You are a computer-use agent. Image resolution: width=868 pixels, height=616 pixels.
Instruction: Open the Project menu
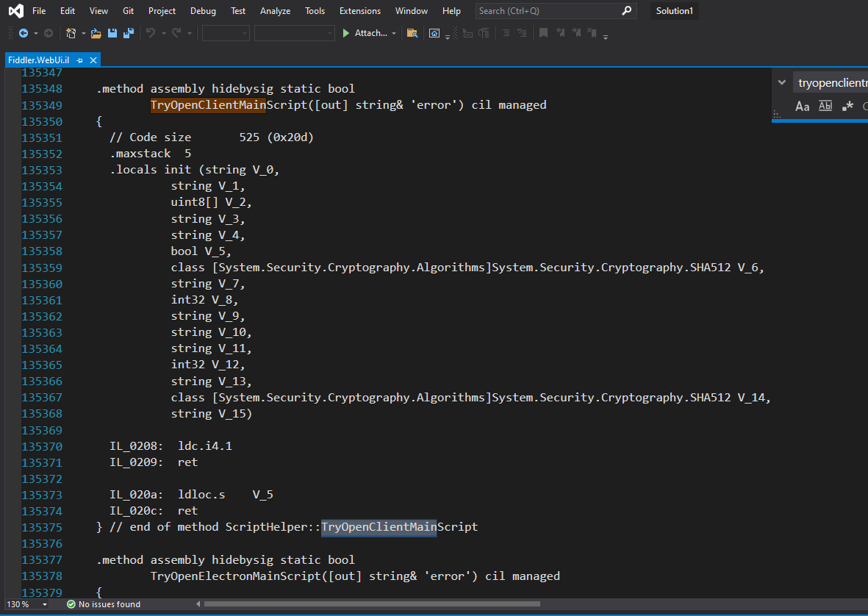click(x=162, y=10)
